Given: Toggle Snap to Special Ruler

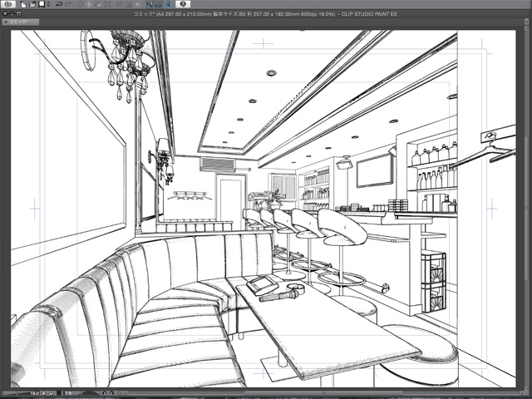Looking at the screenshot, I should click(159, 4).
